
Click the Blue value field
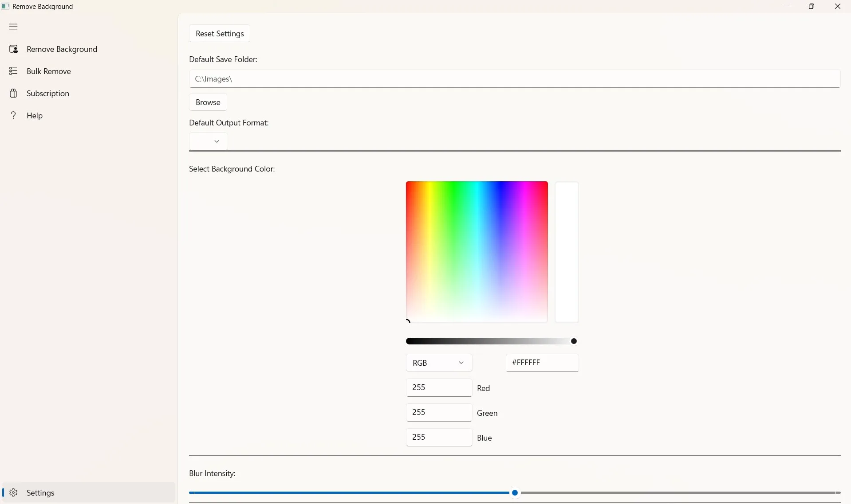point(439,437)
